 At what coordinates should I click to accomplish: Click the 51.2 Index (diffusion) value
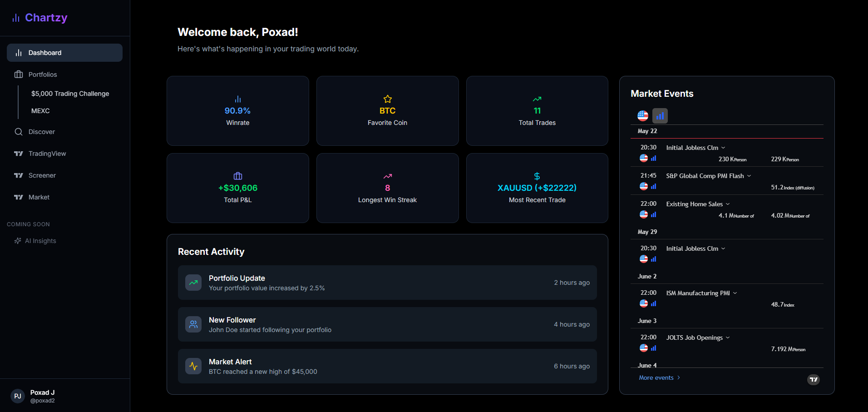point(793,188)
